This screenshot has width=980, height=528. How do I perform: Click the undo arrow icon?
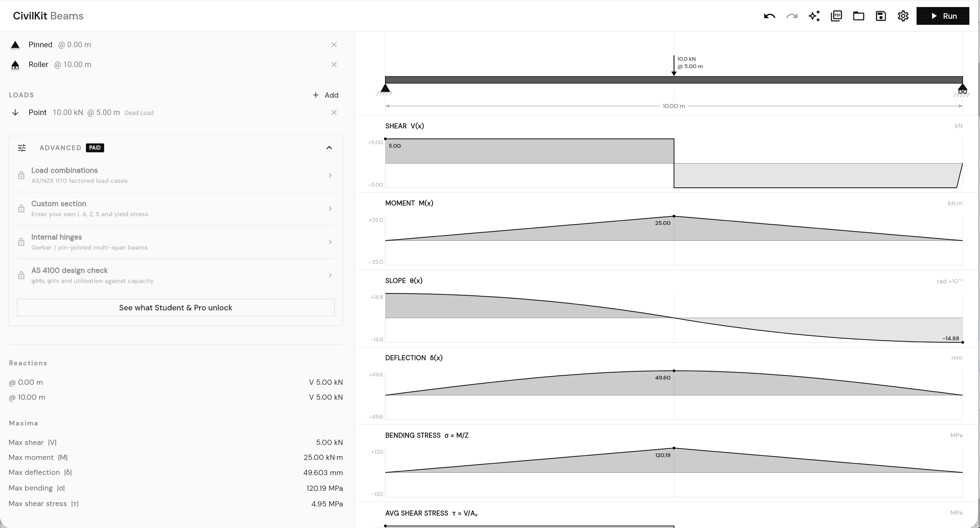[x=769, y=16]
